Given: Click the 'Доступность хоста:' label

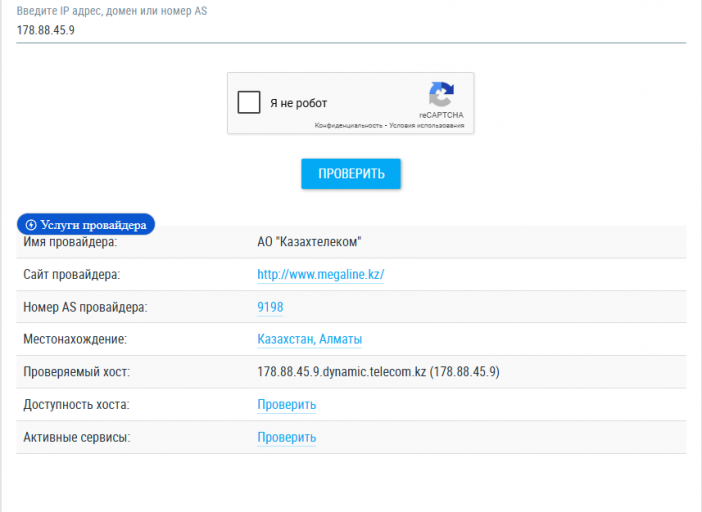Looking at the screenshot, I should (76, 405).
